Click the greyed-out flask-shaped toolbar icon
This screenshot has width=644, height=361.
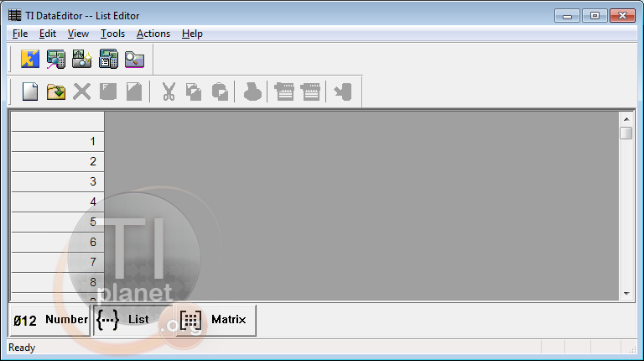252,92
